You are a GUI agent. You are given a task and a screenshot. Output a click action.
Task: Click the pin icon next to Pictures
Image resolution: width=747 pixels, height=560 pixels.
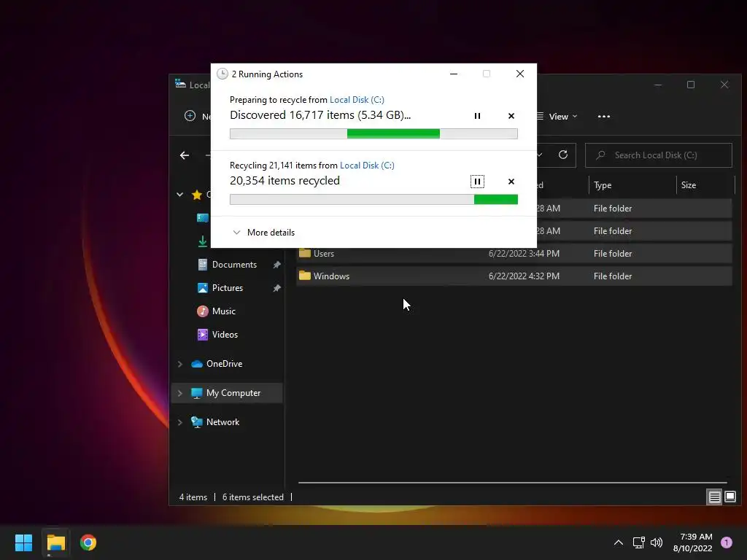276,288
